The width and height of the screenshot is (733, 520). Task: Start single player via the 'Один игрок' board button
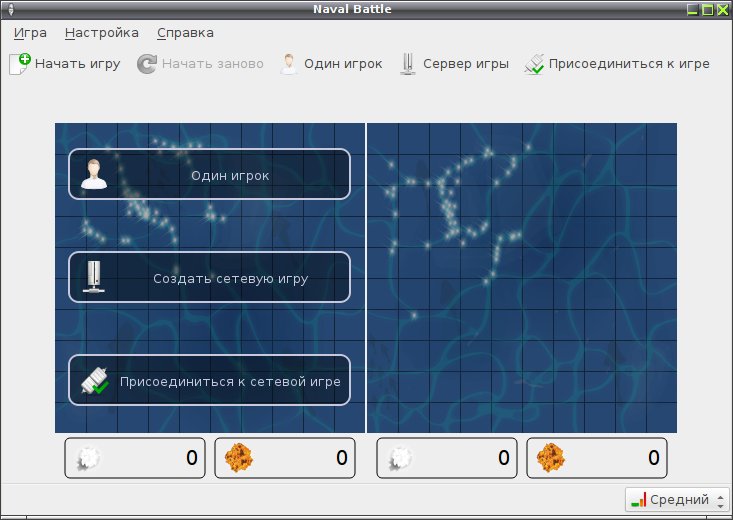pyautogui.click(x=209, y=174)
